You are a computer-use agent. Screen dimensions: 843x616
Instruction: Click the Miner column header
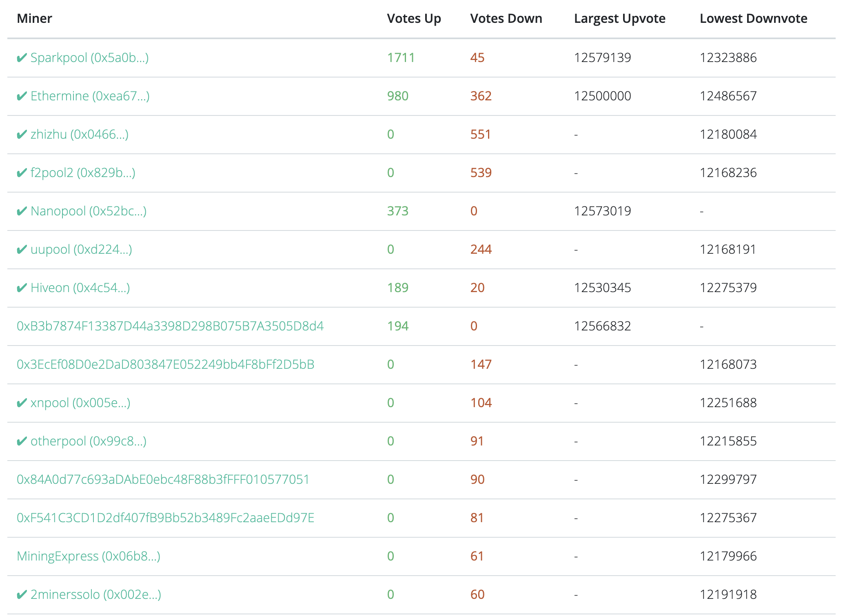35,19
